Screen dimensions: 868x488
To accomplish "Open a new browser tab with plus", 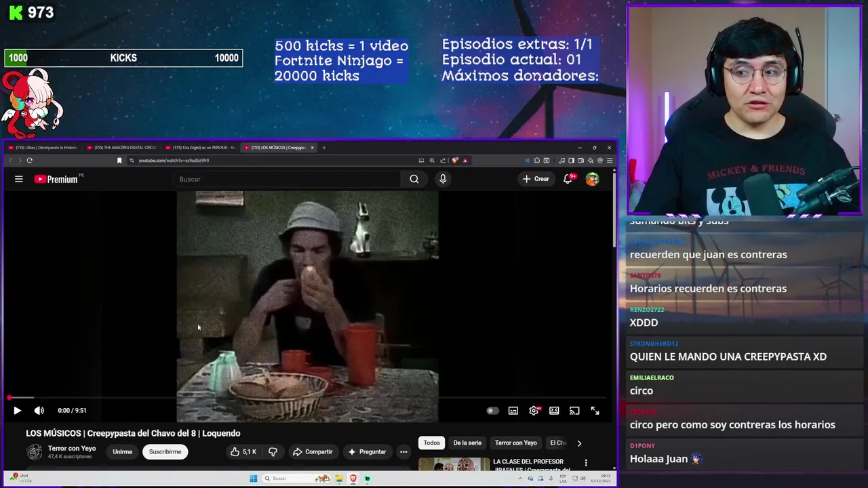I will [324, 148].
